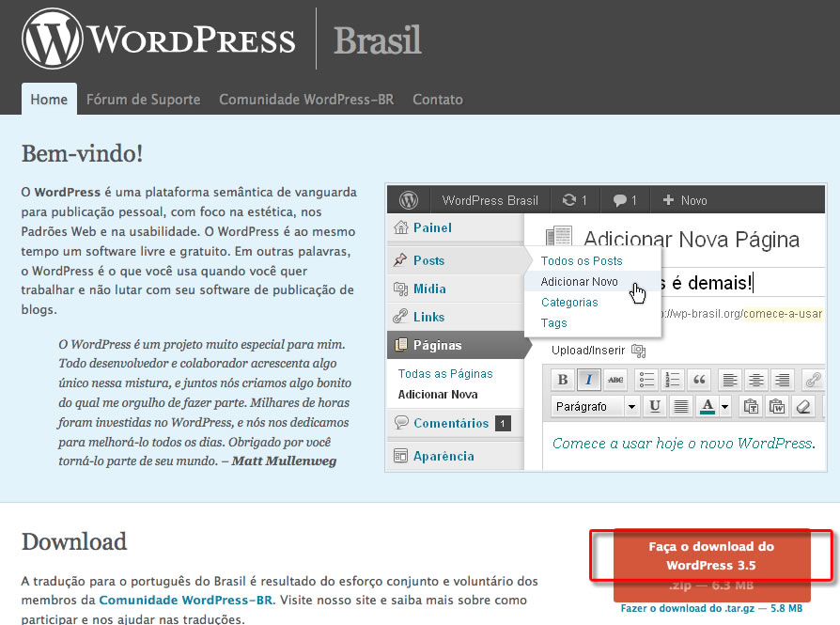Screen dimensions: 840x625
Task: Click the page title input field
Action: point(742,283)
